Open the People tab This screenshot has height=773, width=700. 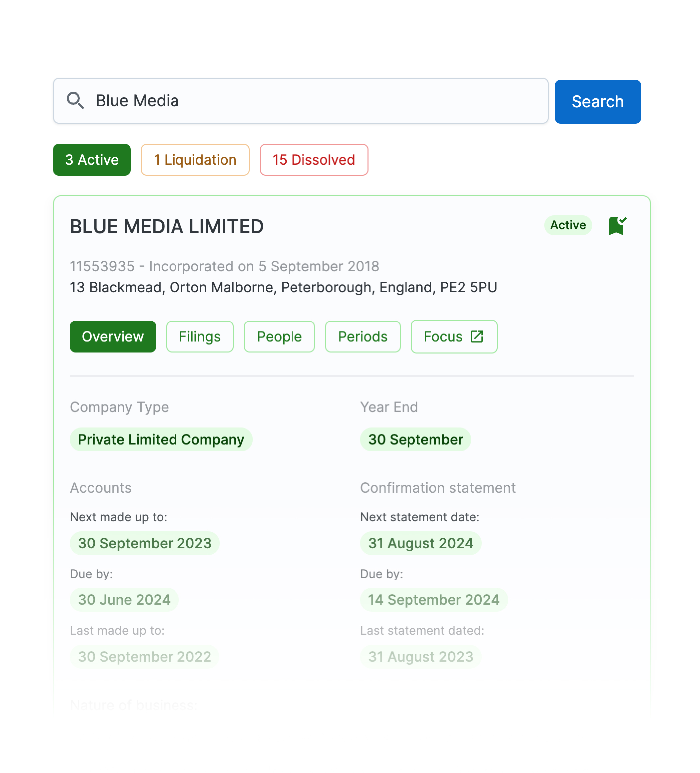[x=279, y=337]
